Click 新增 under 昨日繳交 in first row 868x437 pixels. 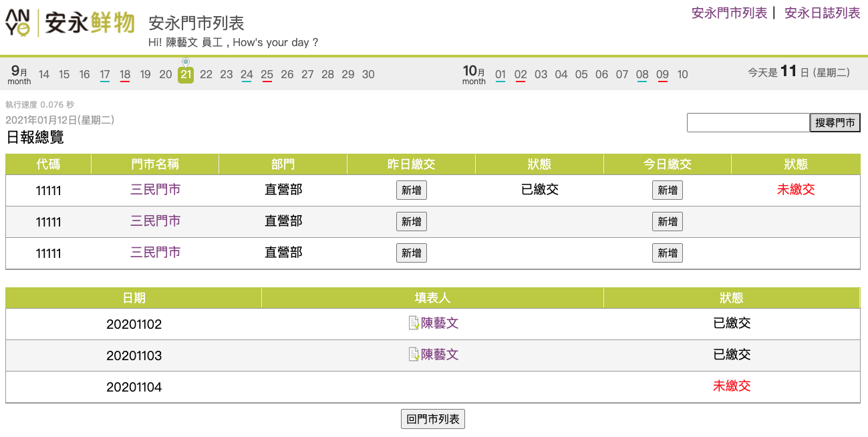pyautogui.click(x=411, y=190)
